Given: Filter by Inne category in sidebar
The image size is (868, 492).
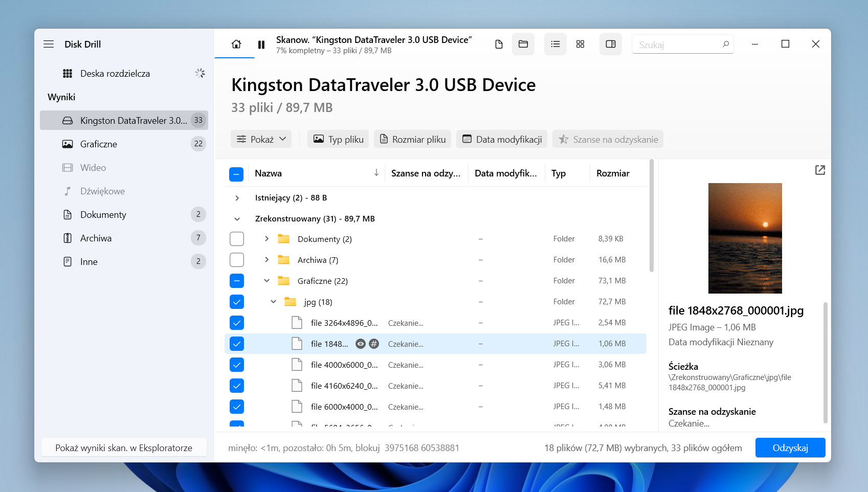Looking at the screenshot, I should pyautogui.click(x=124, y=261).
